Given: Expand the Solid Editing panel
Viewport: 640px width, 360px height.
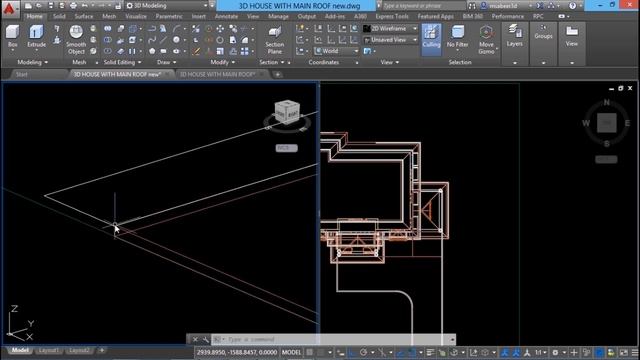Looking at the screenshot, I should pyautogui.click(x=122, y=62).
